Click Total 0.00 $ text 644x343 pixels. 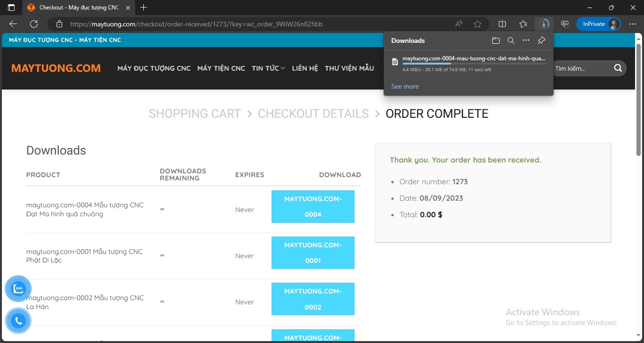[421, 214]
